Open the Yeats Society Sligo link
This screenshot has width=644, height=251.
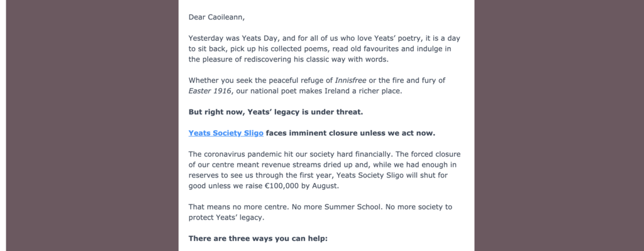point(226,133)
